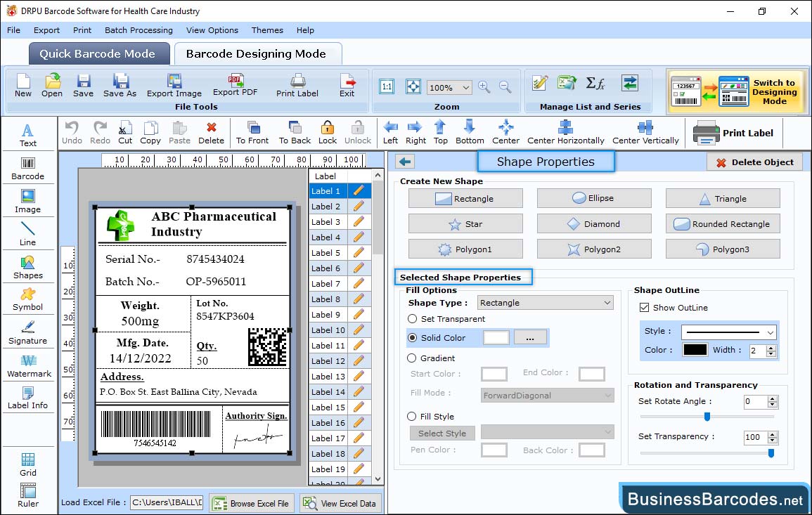The height and width of the screenshot is (515, 812).
Task: Click the Set Rotate Angle slider handle
Action: [x=707, y=416]
